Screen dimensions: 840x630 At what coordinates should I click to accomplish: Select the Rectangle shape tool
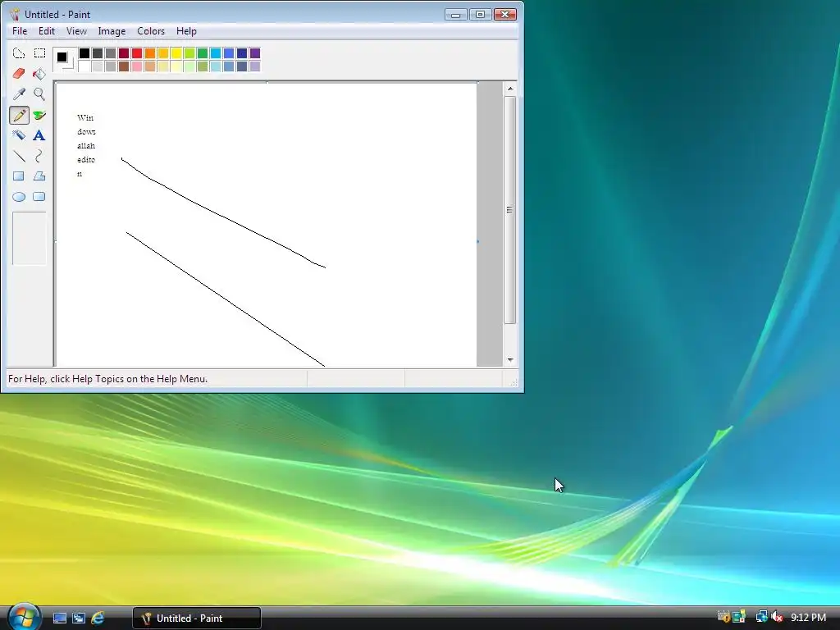click(19, 176)
